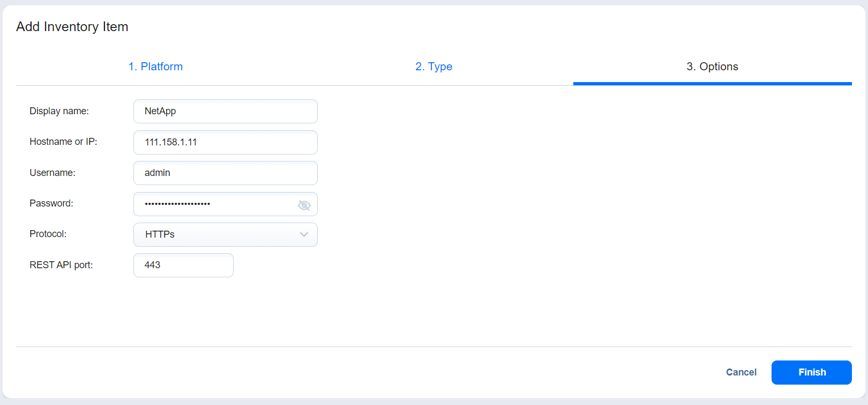868x405 pixels.
Task: Click the "REST API port:" label
Action: tap(61, 265)
